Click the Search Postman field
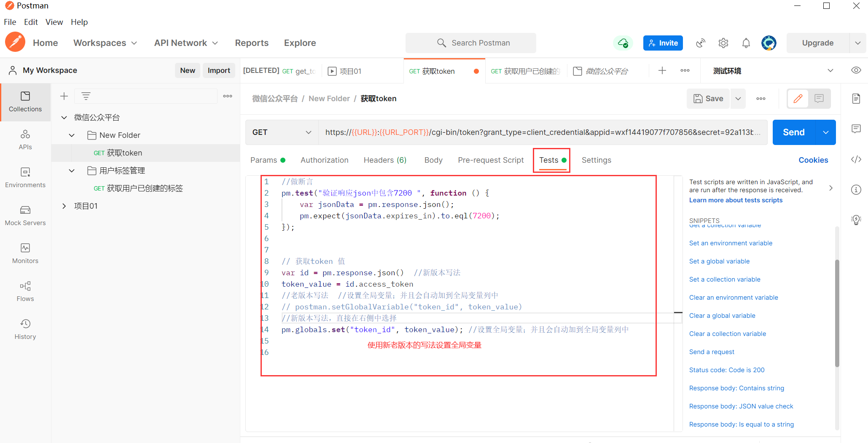868x443 pixels. click(471, 43)
